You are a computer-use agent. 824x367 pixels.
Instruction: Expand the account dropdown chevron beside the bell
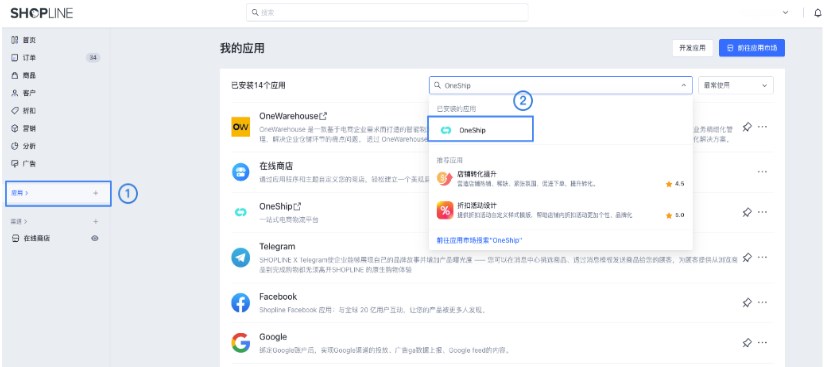[786, 13]
